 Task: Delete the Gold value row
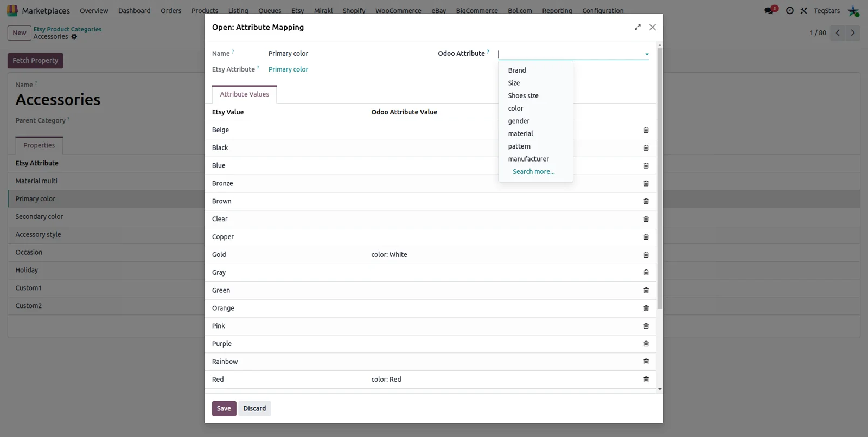(646, 255)
